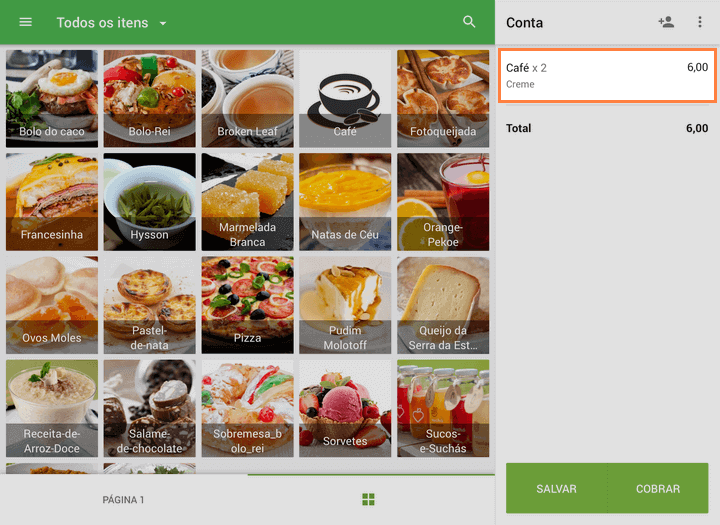
Task: Select the Pudim Molotoff tile
Action: pos(345,305)
